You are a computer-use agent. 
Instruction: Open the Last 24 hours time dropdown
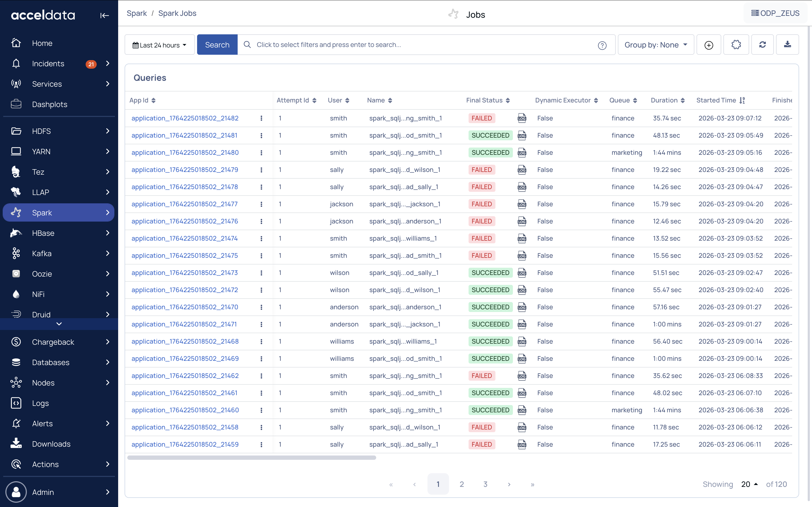point(160,45)
